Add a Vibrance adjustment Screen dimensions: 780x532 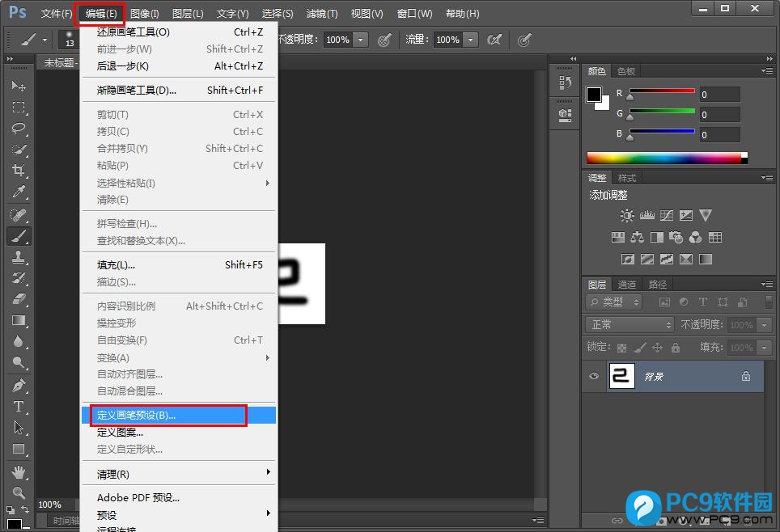[x=706, y=215]
